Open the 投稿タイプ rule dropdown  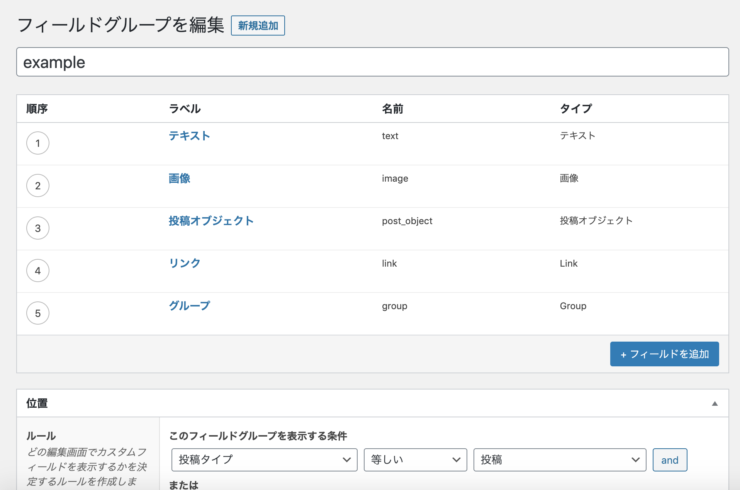264,460
